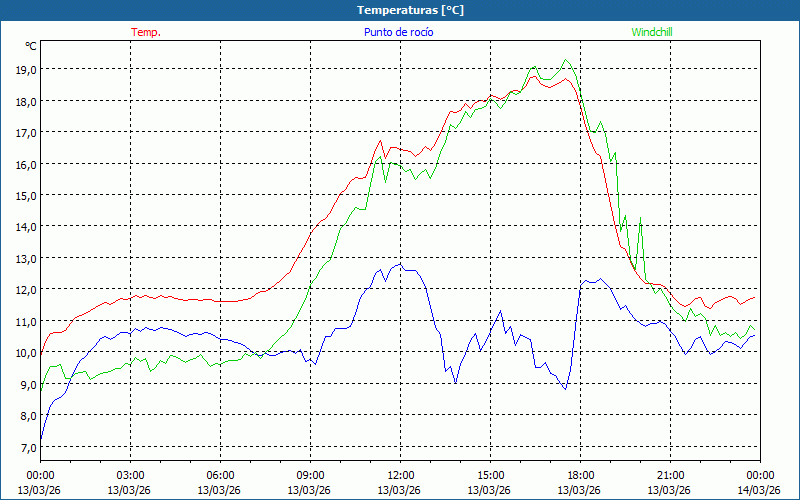Select the 06:00 time axis label
800x500 pixels.
[220, 475]
